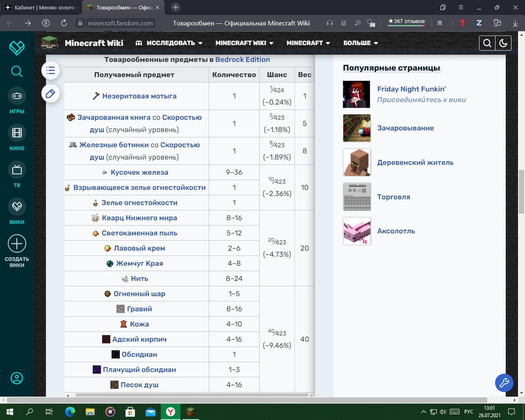Open the Minecraft Wiki title link

tap(94, 43)
